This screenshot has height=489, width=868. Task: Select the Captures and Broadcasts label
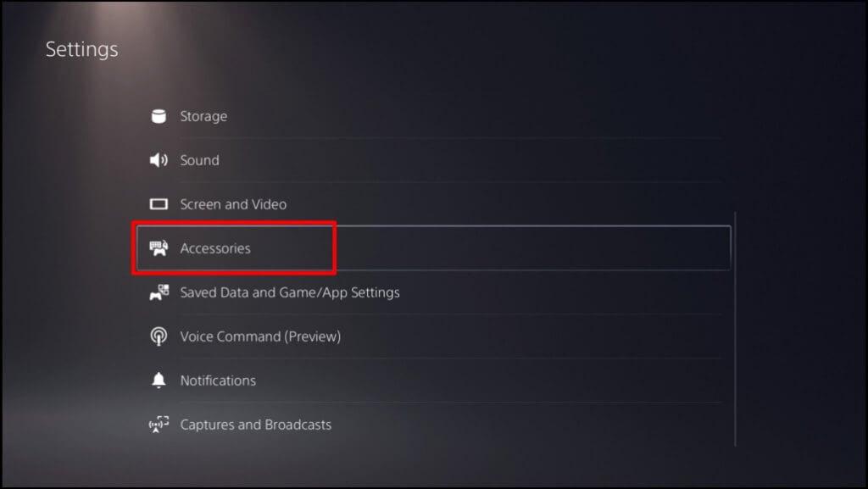(x=255, y=425)
